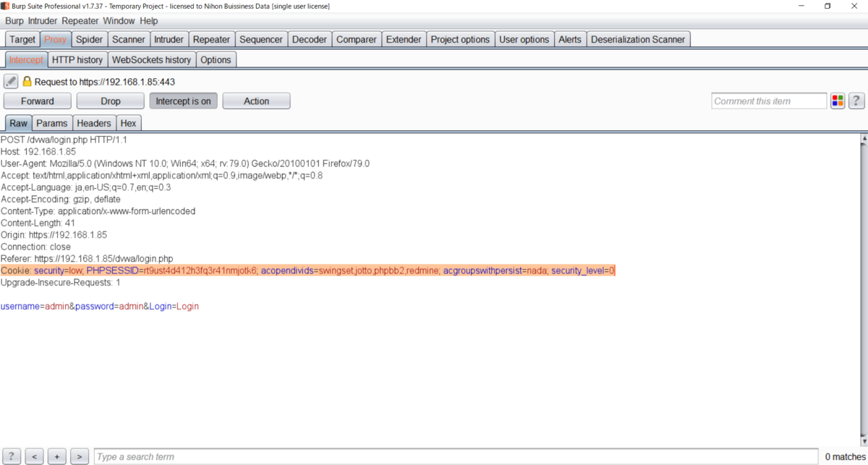Open the Repeater tool tab
The height and width of the screenshot is (465, 868).
pos(211,39)
